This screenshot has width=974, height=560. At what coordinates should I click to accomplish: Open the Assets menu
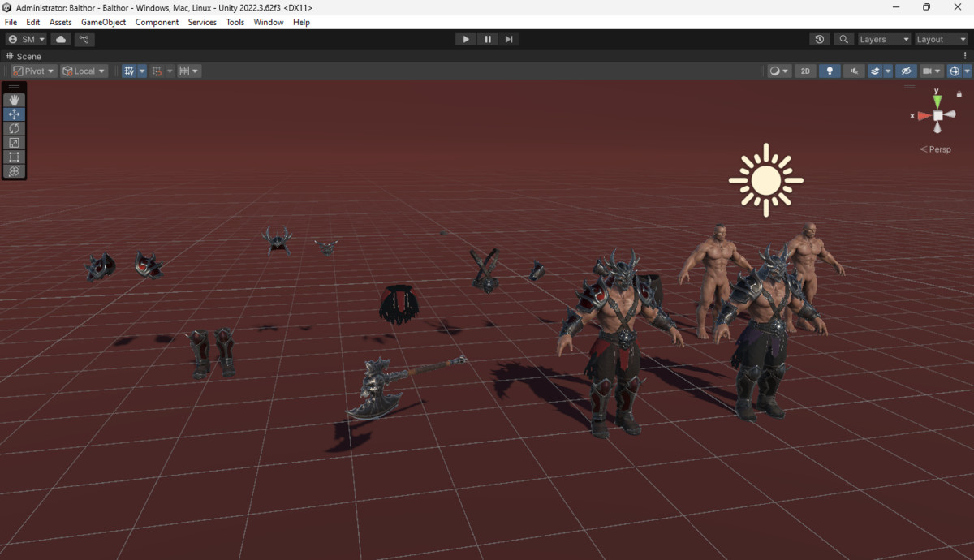[x=61, y=22]
